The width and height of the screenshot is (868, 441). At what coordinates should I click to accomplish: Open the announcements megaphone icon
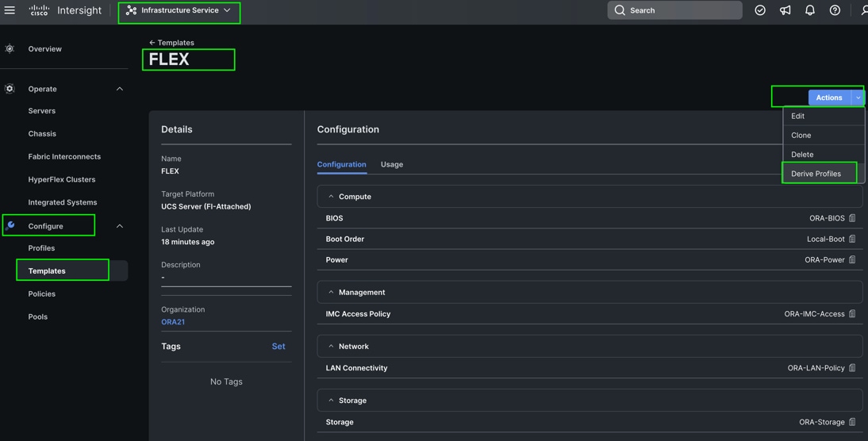click(785, 10)
